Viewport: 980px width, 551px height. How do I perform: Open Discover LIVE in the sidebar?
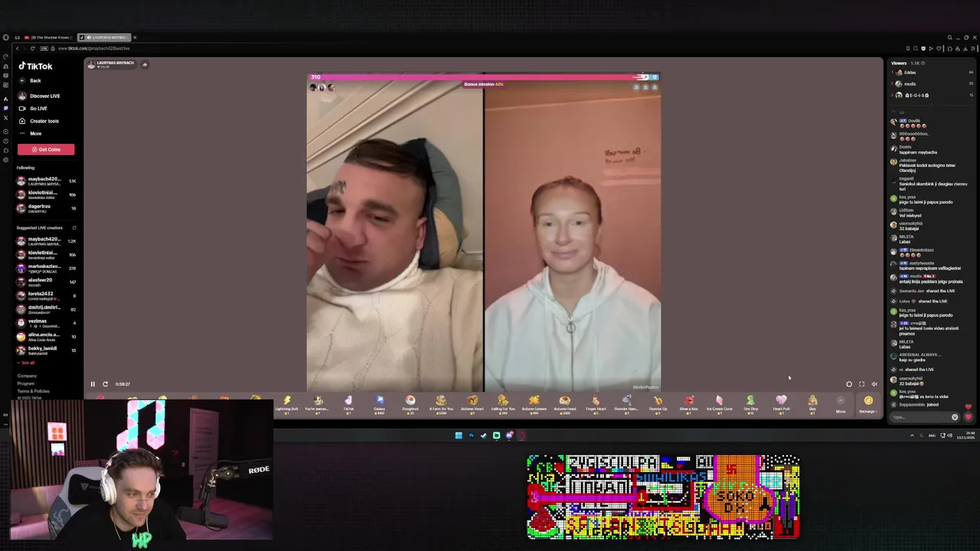point(39,96)
